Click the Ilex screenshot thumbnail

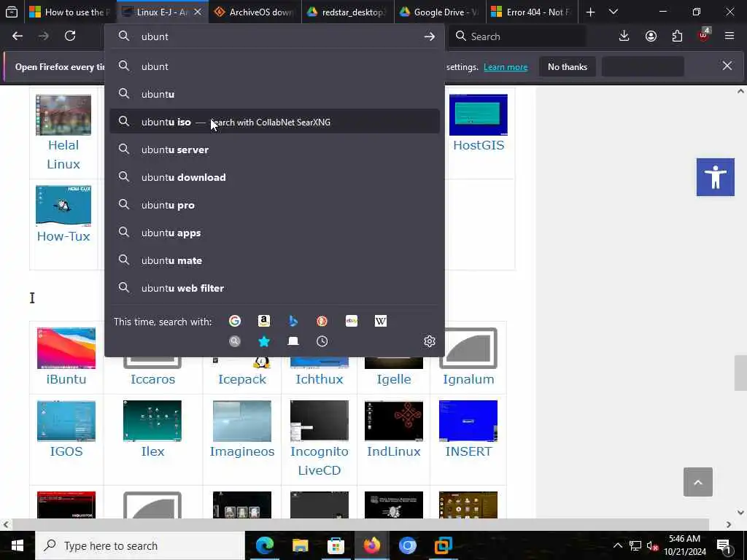[x=152, y=421]
